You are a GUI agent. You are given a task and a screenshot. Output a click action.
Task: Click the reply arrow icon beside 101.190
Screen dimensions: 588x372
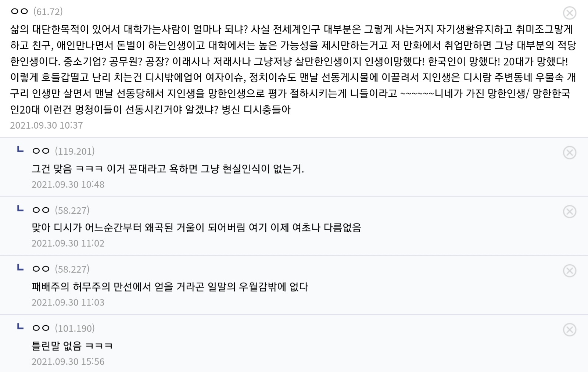coord(21,326)
